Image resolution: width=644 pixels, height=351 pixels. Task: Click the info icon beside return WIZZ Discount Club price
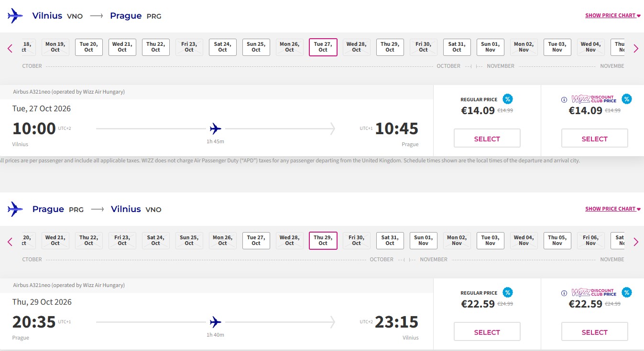pyautogui.click(x=564, y=293)
